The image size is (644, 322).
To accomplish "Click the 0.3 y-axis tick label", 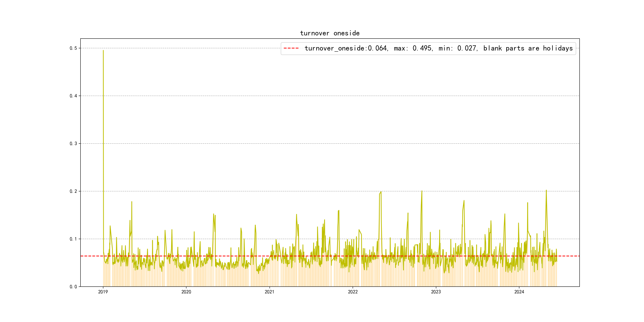I will (73, 144).
